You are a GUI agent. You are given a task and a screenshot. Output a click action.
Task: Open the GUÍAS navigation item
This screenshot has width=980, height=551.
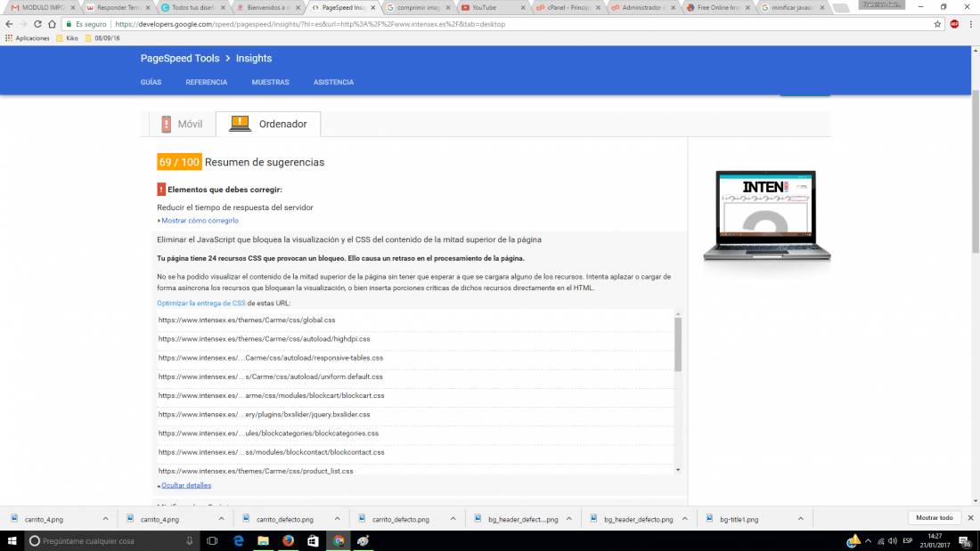click(151, 83)
